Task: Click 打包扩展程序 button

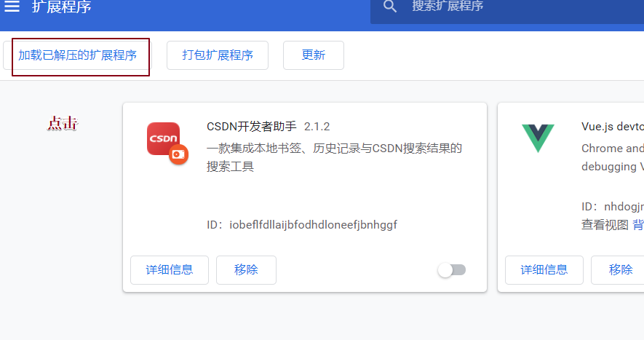Action: (x=218, y=55)
